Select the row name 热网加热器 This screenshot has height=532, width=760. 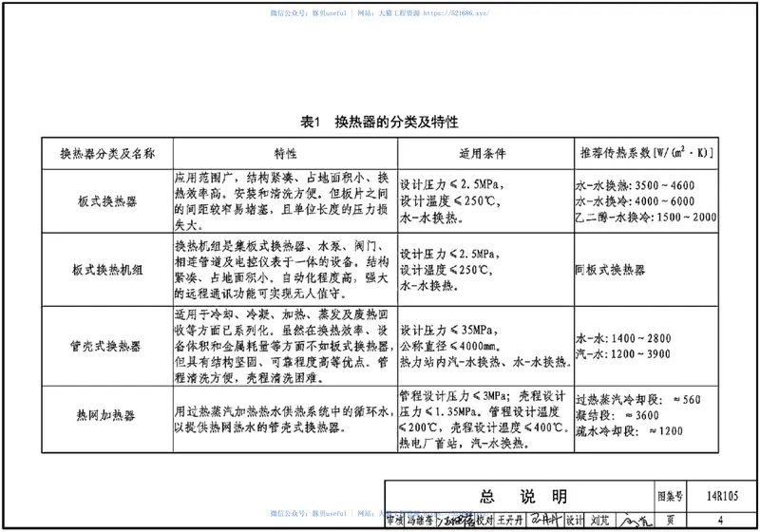tap(105, 415)
